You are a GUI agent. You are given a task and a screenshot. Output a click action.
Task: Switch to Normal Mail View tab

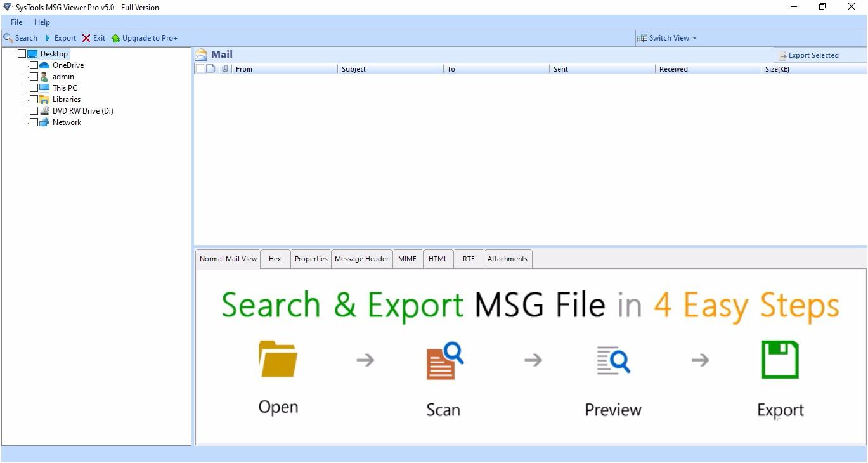coord(228,259)
